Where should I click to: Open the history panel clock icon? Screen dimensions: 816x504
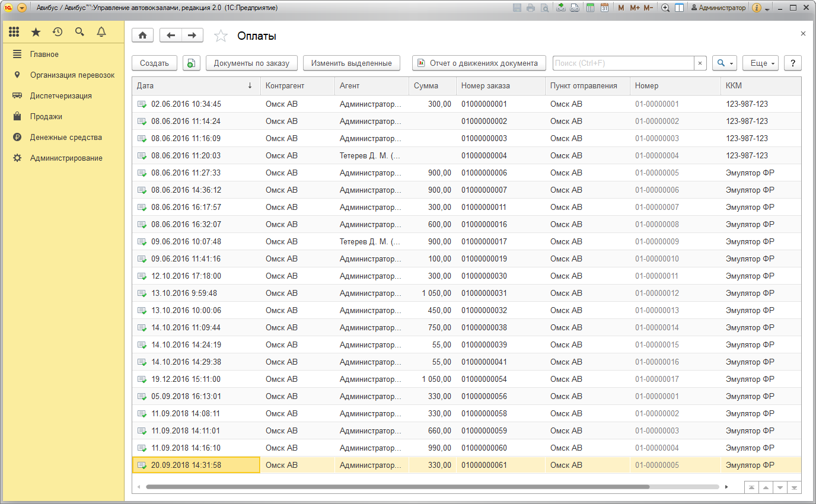(x=58, y=32)
